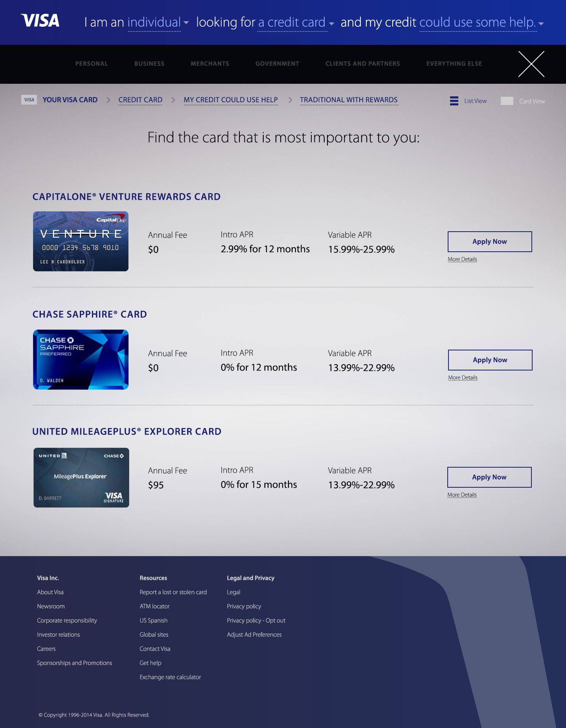This screenshot has width=566, height=728.
Task: Go to the Credit Card breadcrumb
Action: pos(140,100)
